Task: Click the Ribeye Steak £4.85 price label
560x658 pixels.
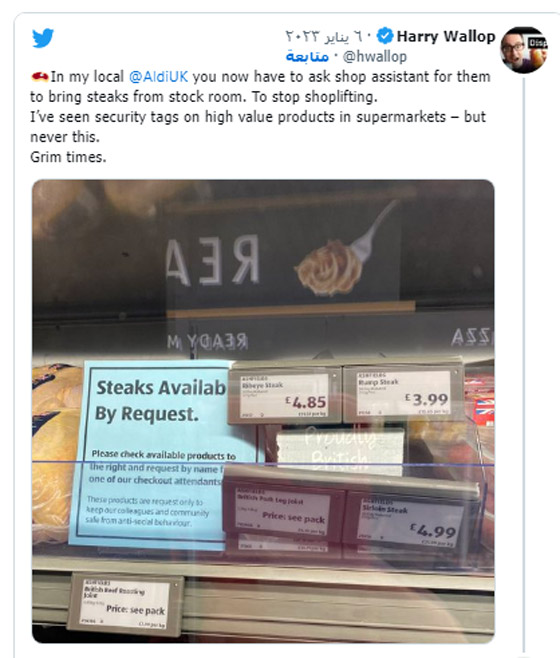Action: 284,396
